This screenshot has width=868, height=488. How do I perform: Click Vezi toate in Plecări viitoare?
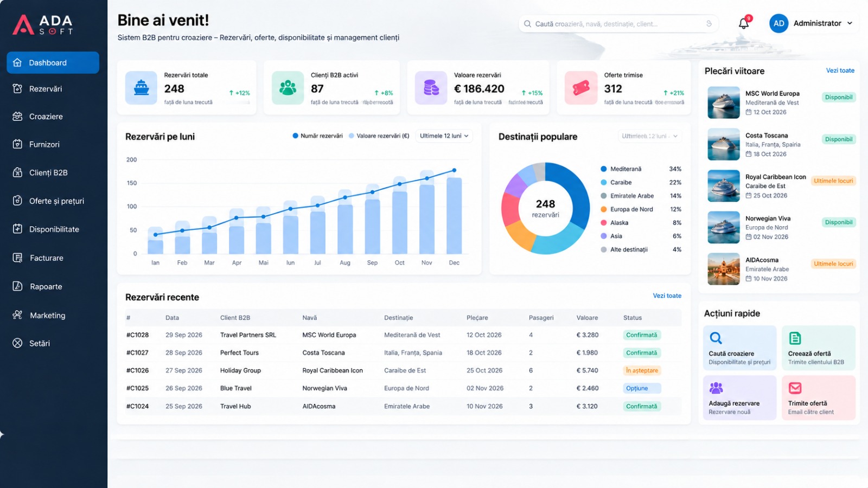840,70
